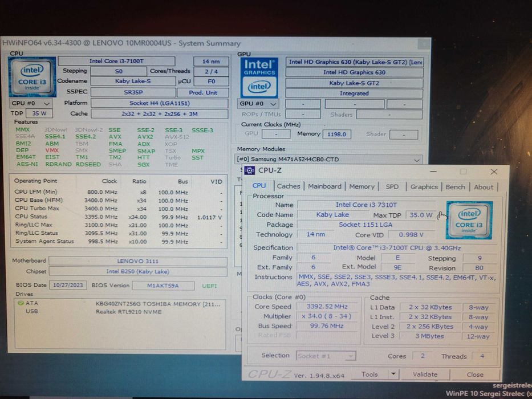Click the Validate button
Screen dimensions: 532x399
tap(425, 374)
